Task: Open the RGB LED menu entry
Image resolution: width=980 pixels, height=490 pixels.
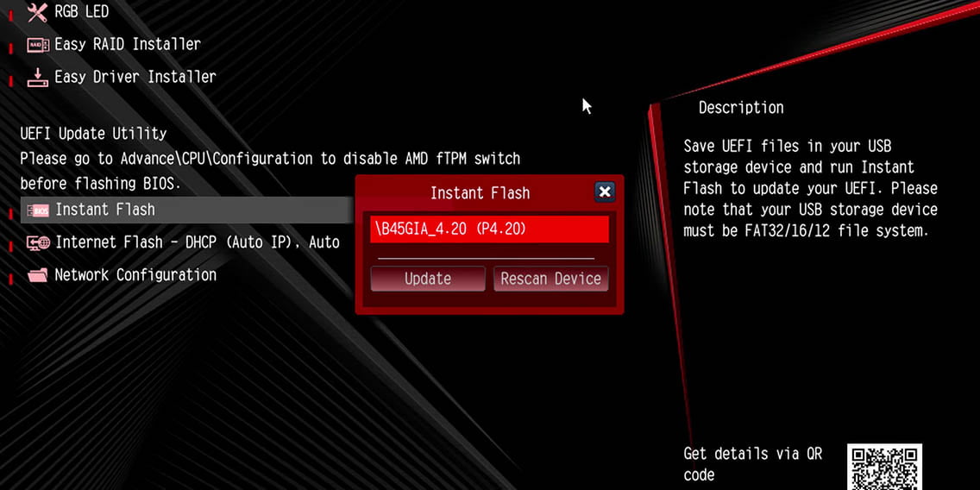Action: tap(82, 12)
